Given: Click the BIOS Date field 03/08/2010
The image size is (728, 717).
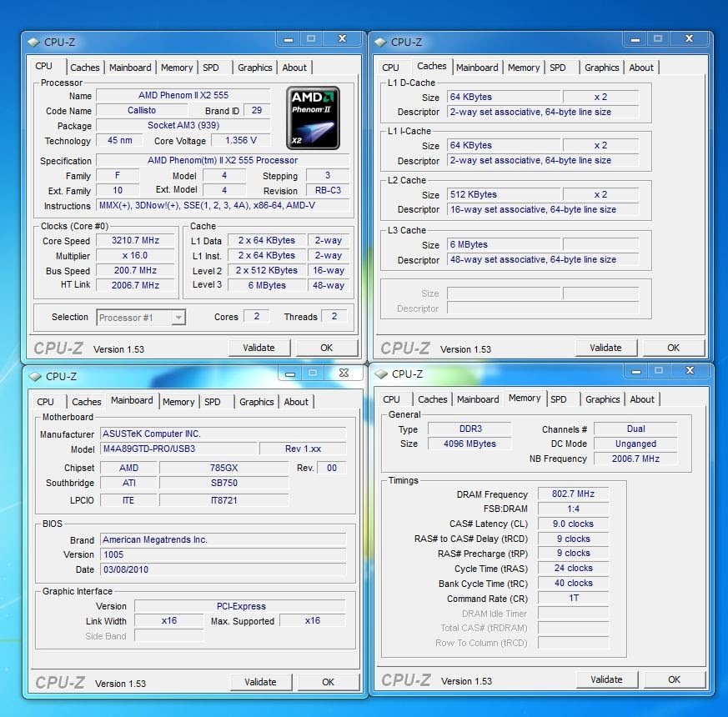Looking at the screenshot, I should 223,569.
